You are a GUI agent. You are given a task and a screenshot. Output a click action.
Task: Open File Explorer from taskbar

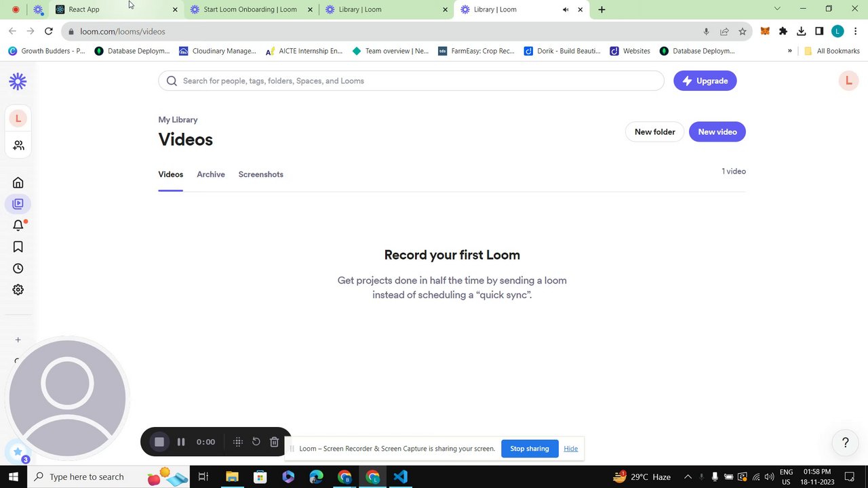click(x=232, y=476)
